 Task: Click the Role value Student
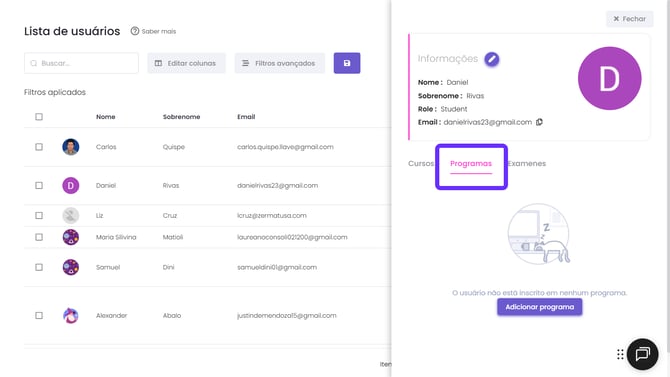tap(454, 109)
